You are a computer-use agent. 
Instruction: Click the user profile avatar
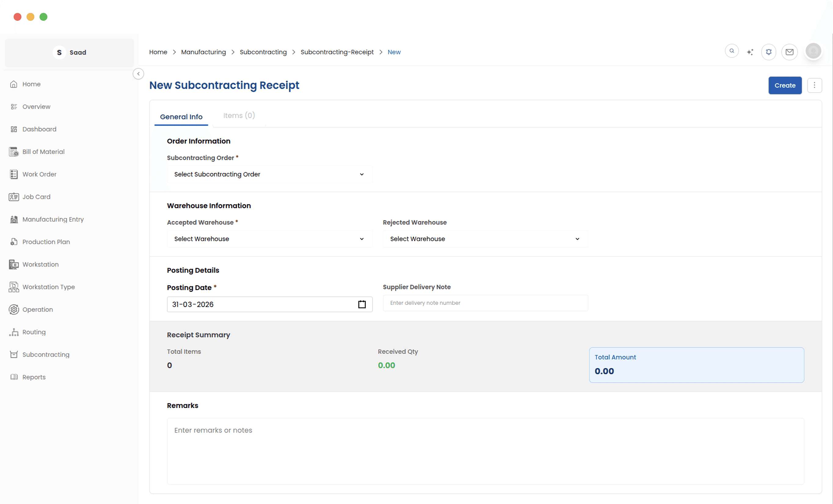[x=813, y=51]
